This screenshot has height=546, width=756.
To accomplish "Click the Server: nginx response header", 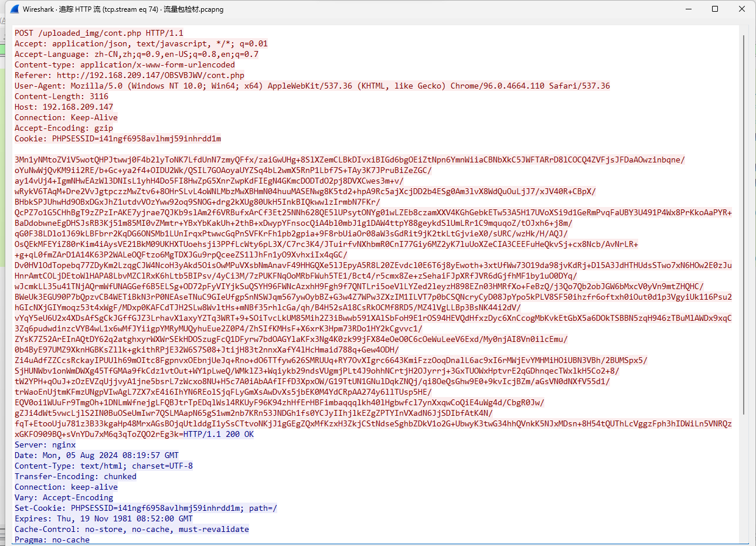I will [45, 445].
